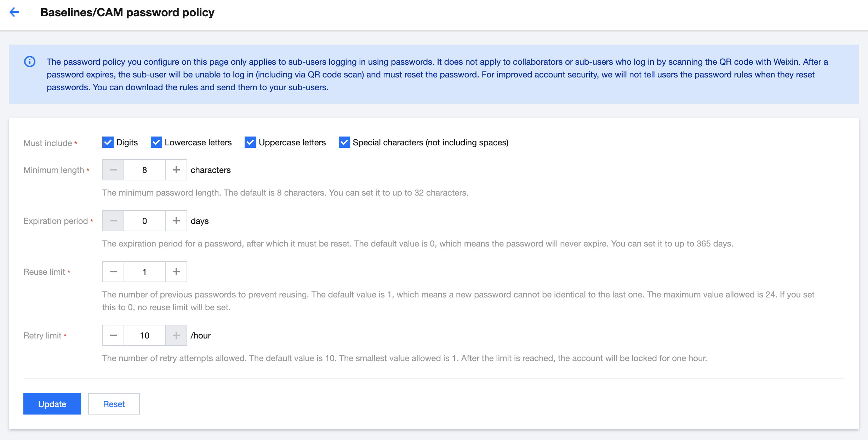Click the expiration period days field
This screenshot has width=868, height=440.
click(144, 221)
